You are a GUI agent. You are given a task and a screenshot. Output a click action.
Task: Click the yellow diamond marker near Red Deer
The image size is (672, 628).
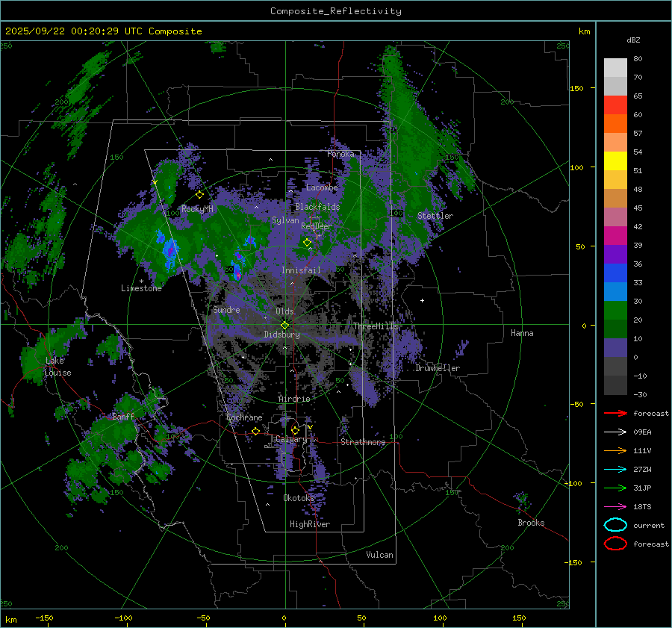tap(307, 242)
